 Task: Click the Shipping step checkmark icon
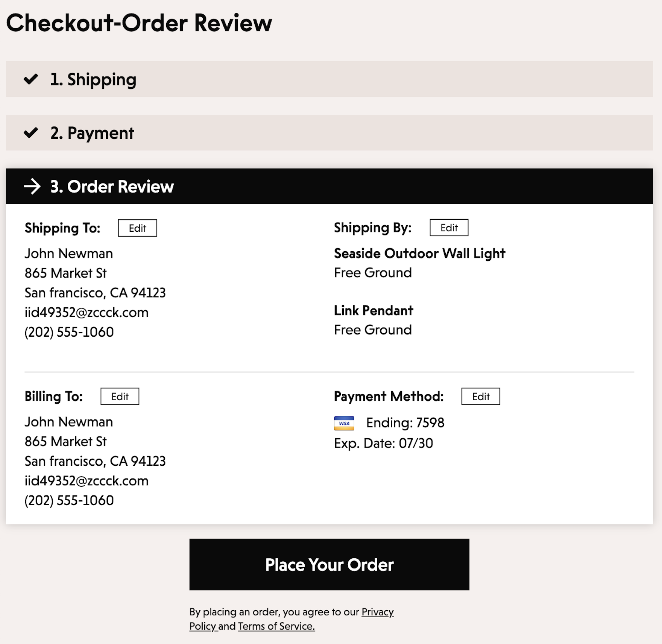tap(31, 79)
